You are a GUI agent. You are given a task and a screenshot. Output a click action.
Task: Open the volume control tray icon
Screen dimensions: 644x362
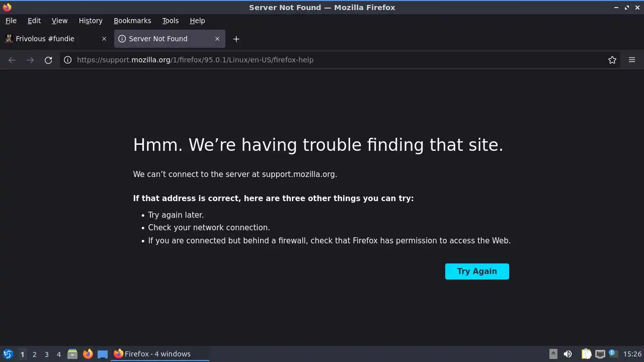[x=568, y=354]
